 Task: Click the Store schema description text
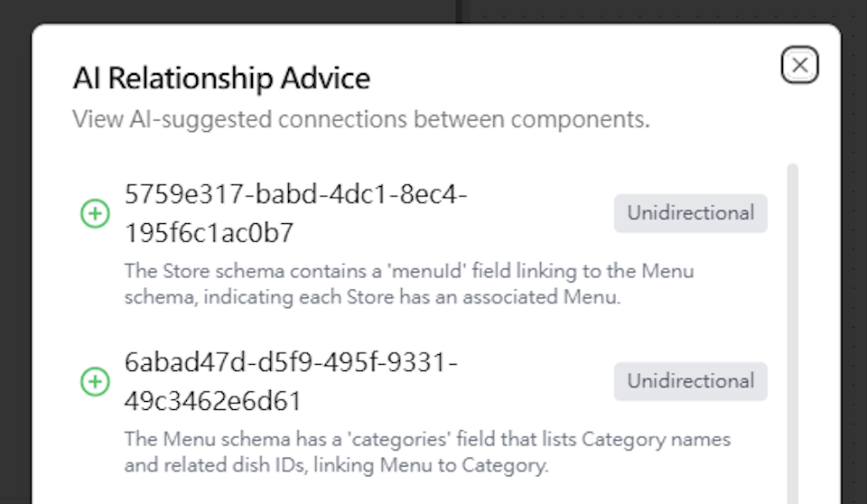click(x=409, y=284)
